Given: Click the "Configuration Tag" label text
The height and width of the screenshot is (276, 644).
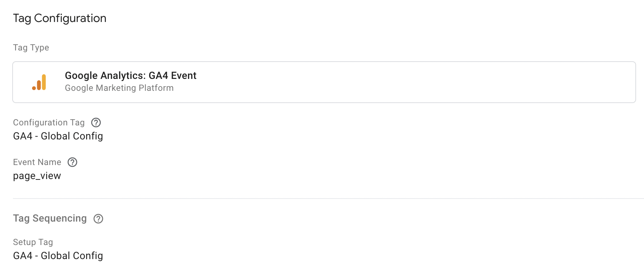Looking at the screenshot, I should tap(49, 123).
